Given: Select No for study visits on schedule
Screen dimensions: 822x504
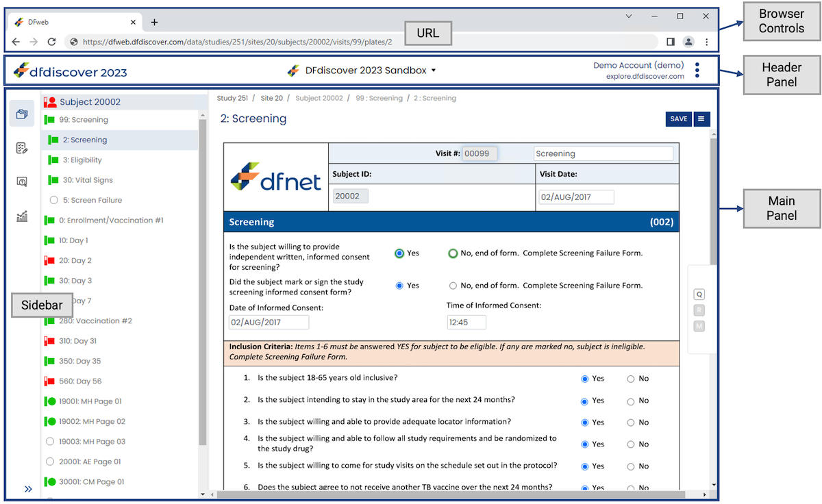Looking at the screenshot, I should (x=631, y=466).
